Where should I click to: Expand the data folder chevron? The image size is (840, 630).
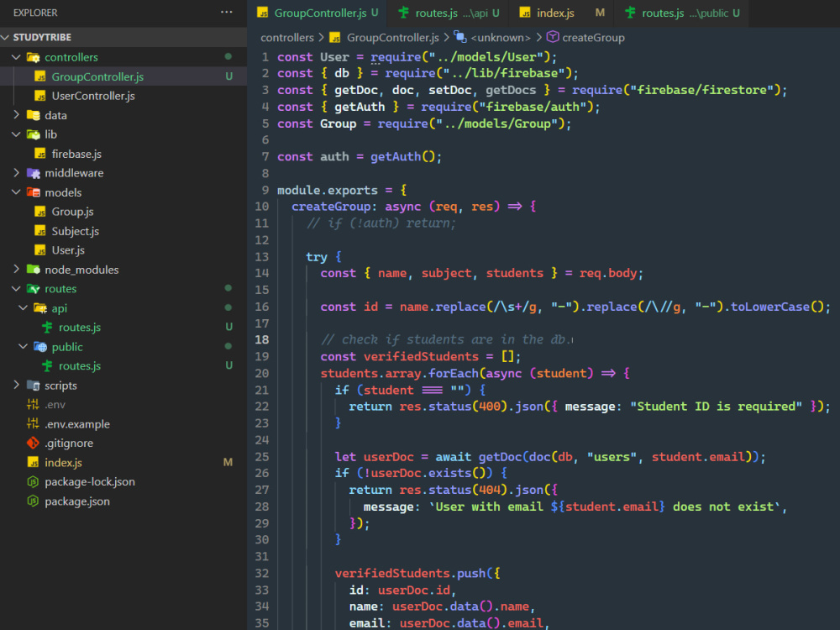pyautogui.click(x=16, y=114)
